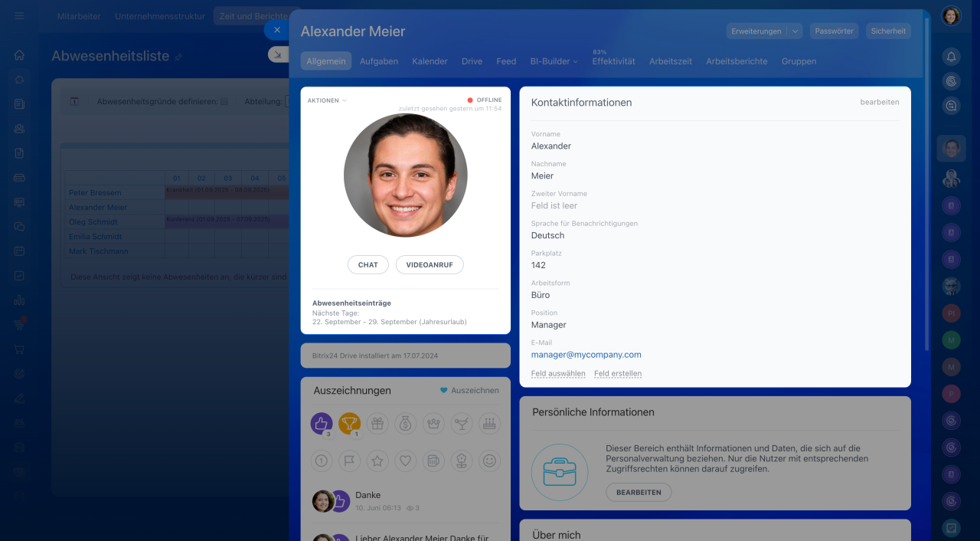Select the beer mug award badge

pyautogui.click(x=433, y=461)
